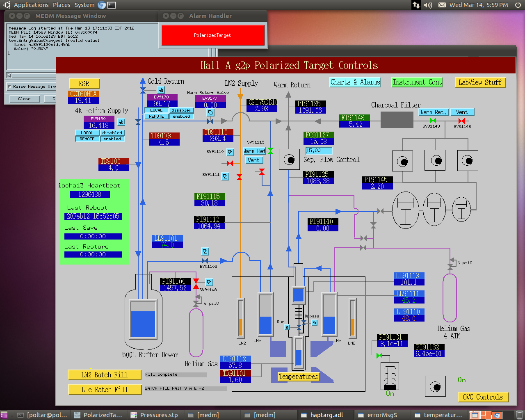Open Applications menu
This screenshot has width=525, height=420.
click(31, 5)
